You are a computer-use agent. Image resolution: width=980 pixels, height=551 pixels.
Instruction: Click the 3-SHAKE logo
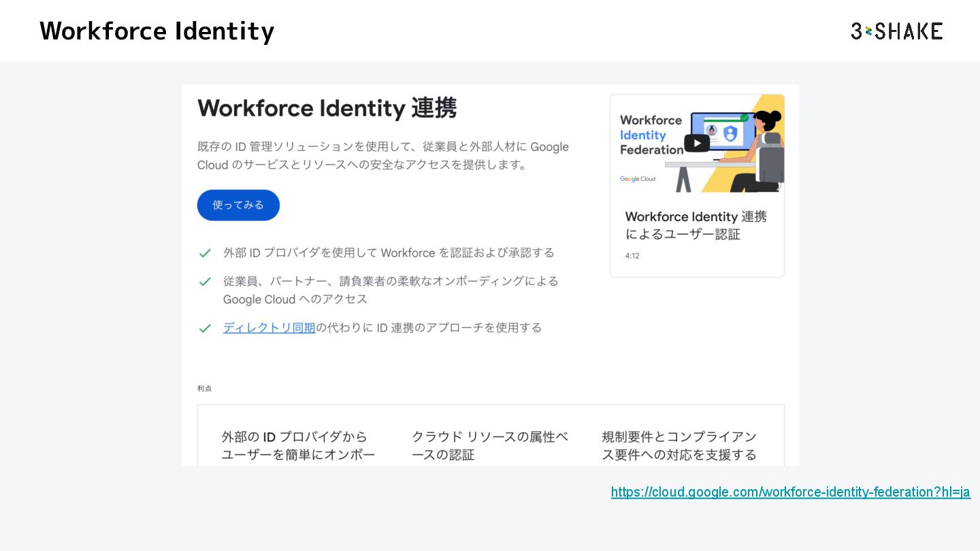tap(896, 31)
